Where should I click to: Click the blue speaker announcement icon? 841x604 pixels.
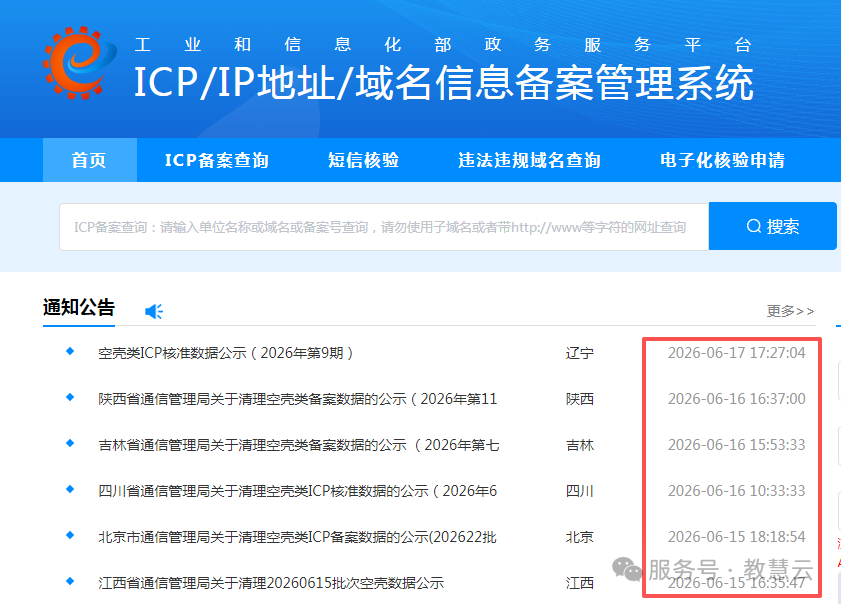pos(154,311)
